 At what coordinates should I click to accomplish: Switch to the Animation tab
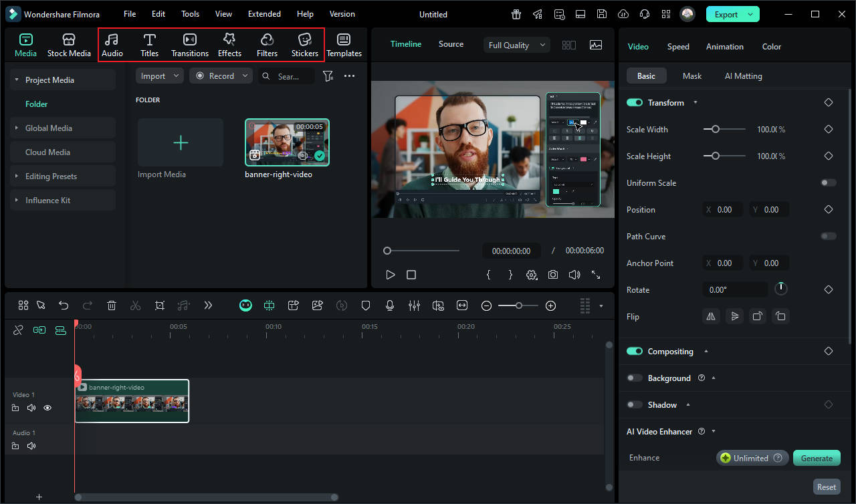pyautogui.click(x=724, y=47)
